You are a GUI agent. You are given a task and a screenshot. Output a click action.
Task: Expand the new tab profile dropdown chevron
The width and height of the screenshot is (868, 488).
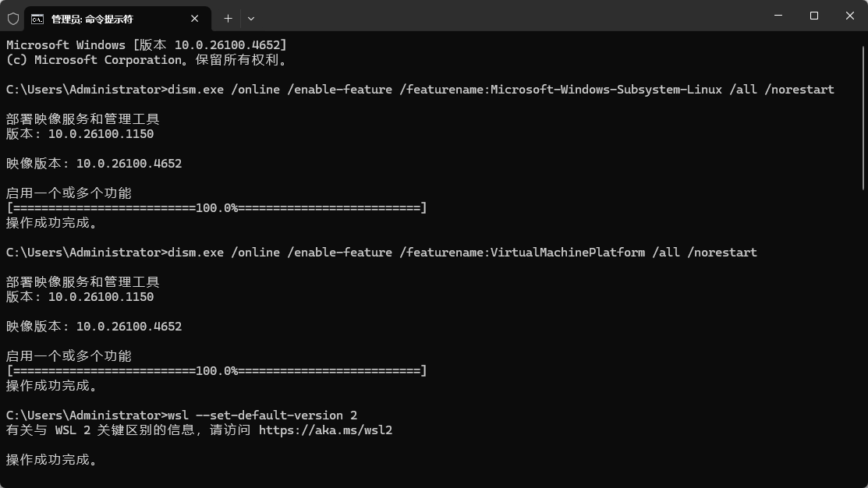tap(251, 18)
